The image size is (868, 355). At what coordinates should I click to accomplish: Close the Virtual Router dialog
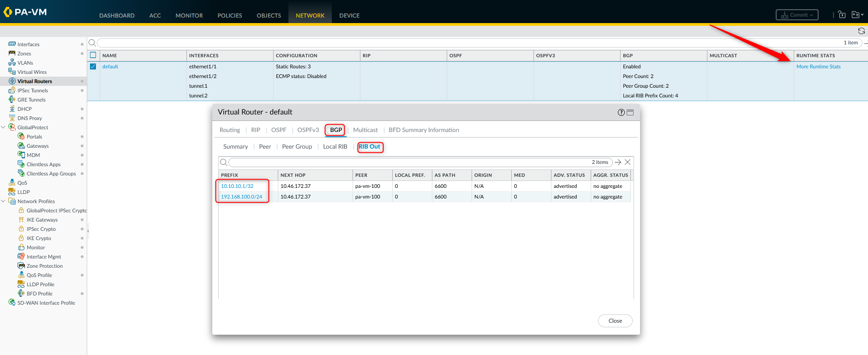coord(615,321)
